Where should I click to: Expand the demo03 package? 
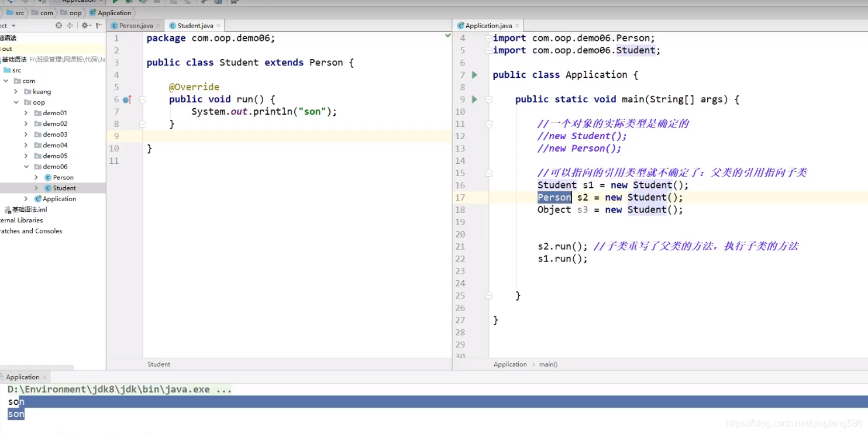pyautogui.click(x=26, y=135)
